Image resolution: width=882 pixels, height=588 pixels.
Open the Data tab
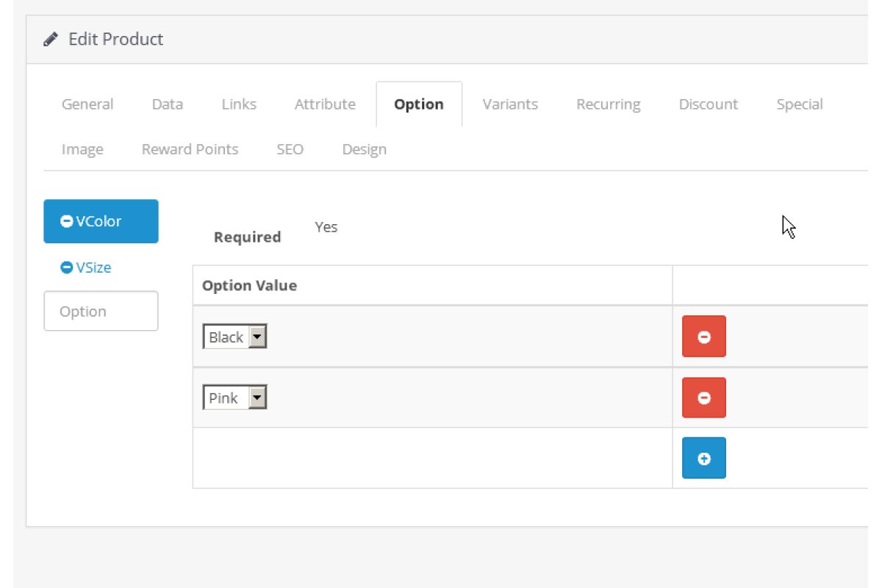coord(167,104)
